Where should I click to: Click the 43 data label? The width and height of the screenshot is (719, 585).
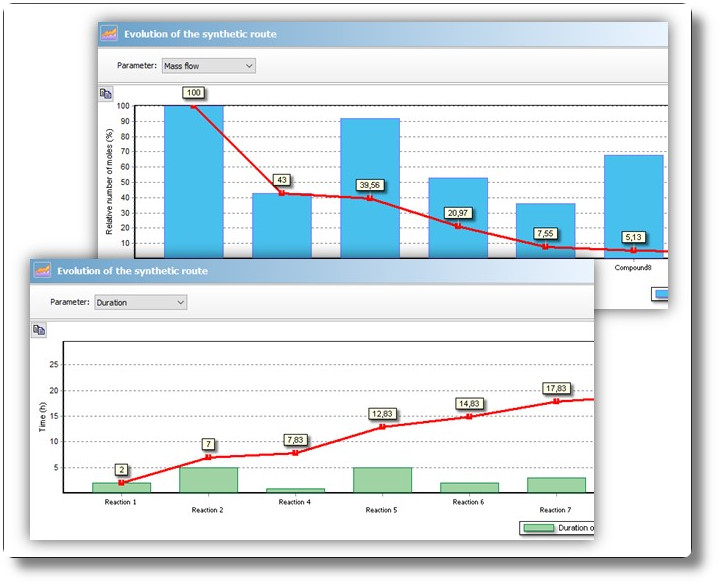coord(282,180)
